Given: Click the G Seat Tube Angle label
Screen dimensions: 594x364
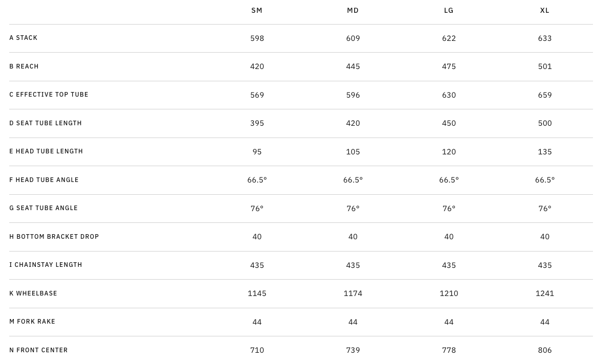Looking at the screenshot, I should click(43, 208).
